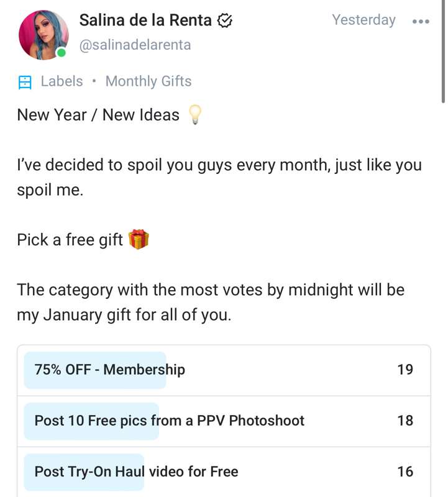Open post via the Yesterday timestamp

tap(363, 20)
